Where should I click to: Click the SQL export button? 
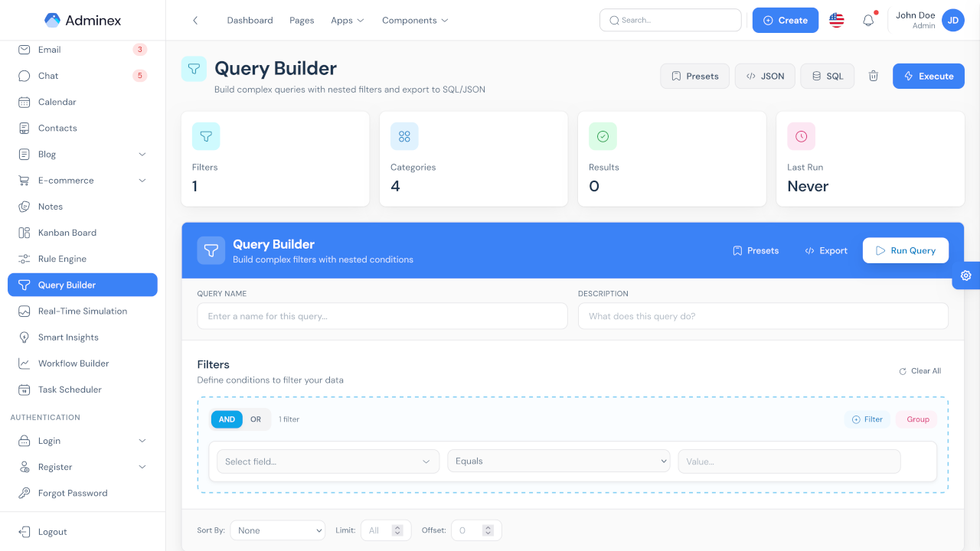coord(827,76)
